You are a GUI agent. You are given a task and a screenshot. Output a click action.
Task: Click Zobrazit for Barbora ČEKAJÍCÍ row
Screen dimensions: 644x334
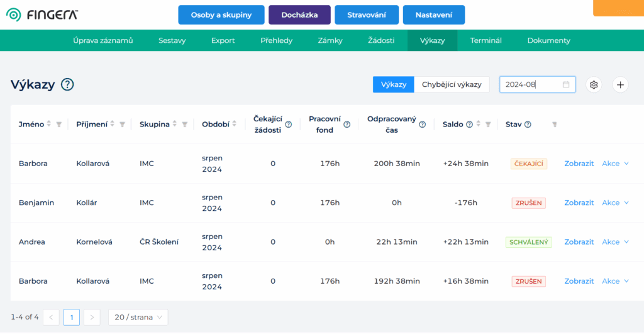(579, 164)
